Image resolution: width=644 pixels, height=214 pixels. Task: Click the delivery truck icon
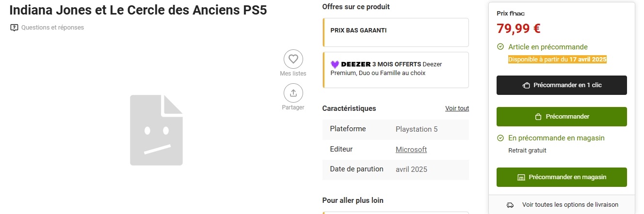510,205
